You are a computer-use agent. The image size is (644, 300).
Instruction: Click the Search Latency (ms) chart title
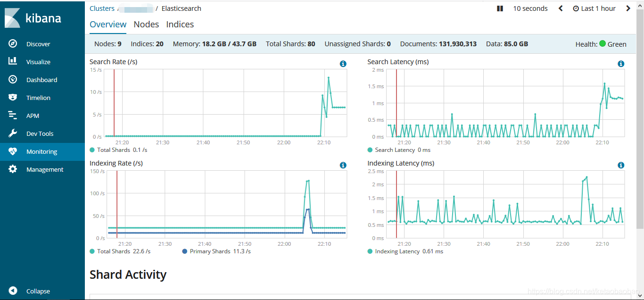(x=398, y=62)
